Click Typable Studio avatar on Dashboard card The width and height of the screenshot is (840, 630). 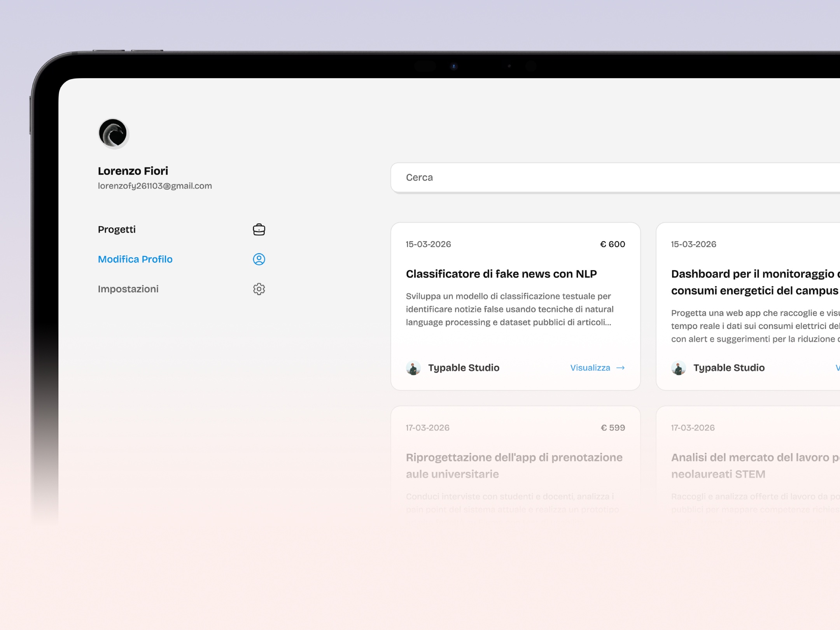pos(678,368)
